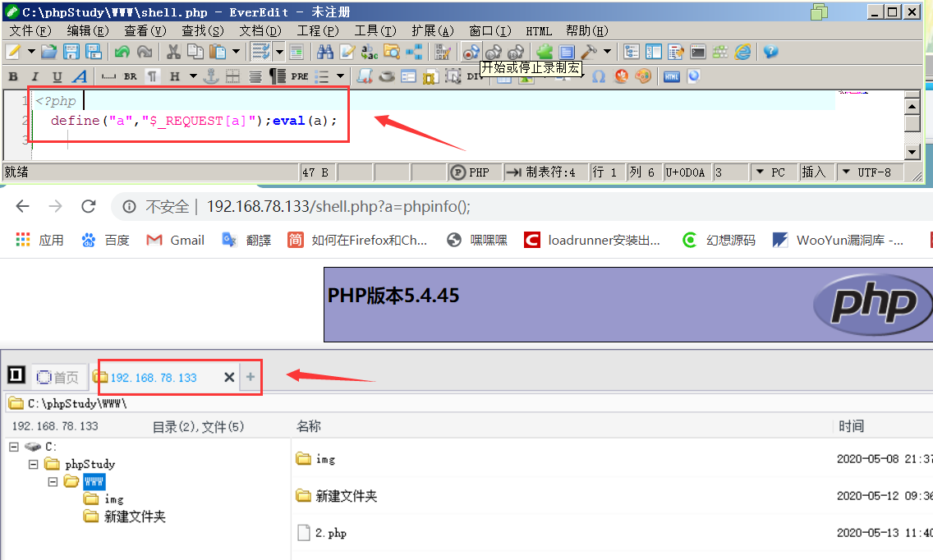
Task: Open the 帮助(H) menu
Action: (587, 31)
